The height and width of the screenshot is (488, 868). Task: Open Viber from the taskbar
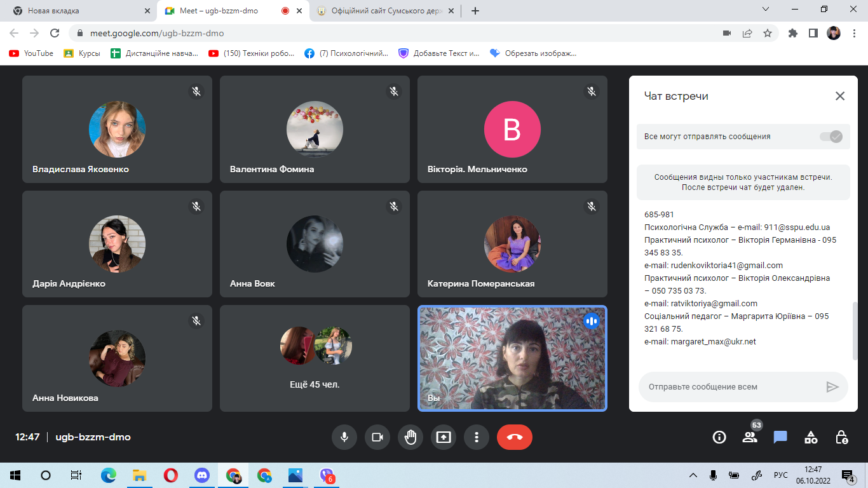(327, 475)
